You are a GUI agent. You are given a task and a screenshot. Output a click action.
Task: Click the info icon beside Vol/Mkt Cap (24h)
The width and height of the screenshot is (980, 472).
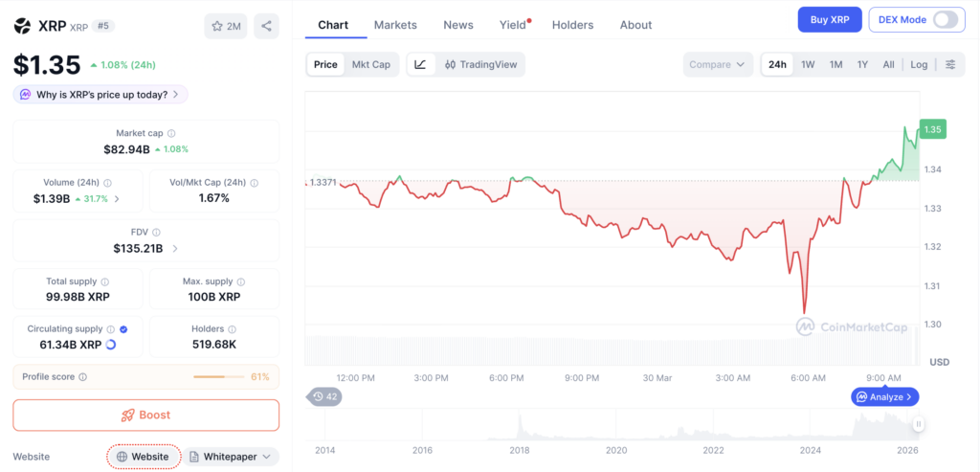coord(254,183)
